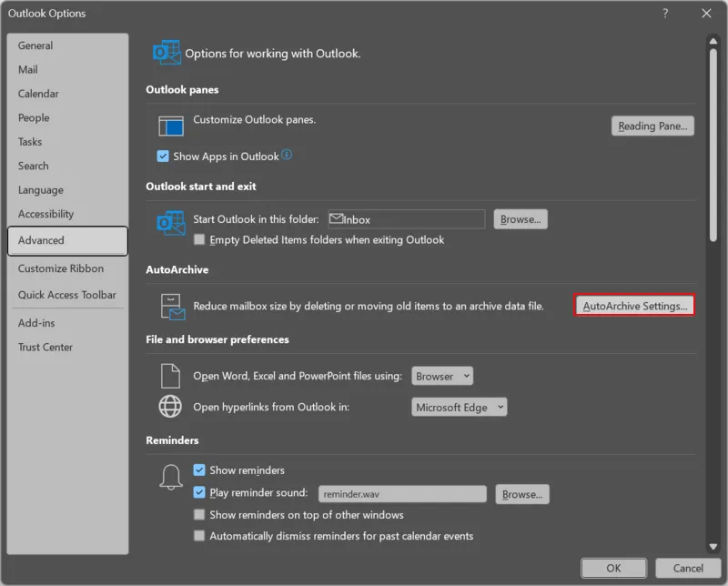Toggle Play reminder sound checkbox
This screenshot has height=586, width=728.
[199, 493]
